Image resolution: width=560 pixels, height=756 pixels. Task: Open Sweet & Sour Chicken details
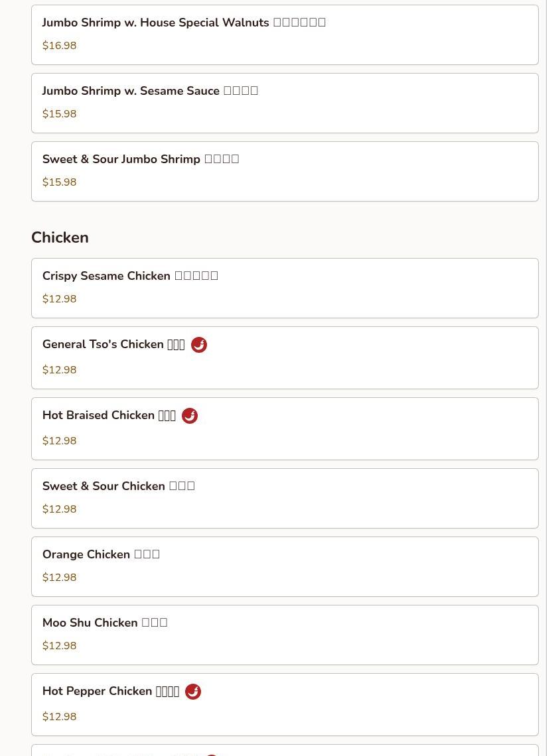(x=285, y=499)
